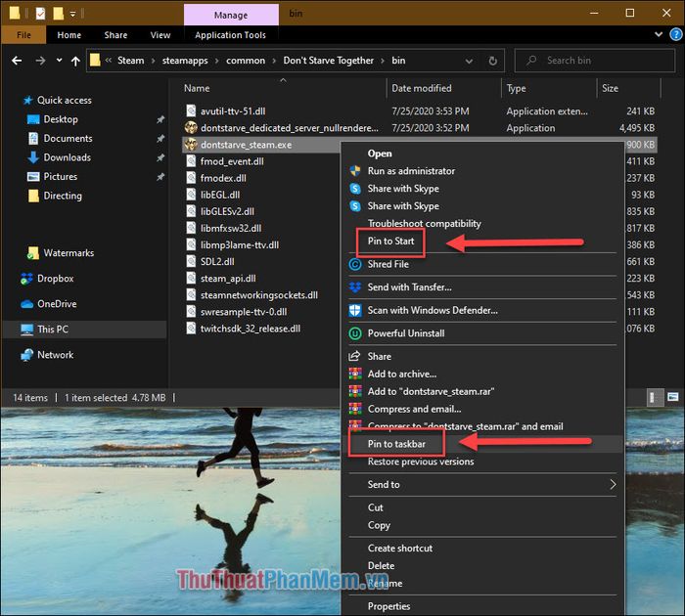Choose Pin to Start
The height and width of the screenshot is (616, 685).
(390, 241)
